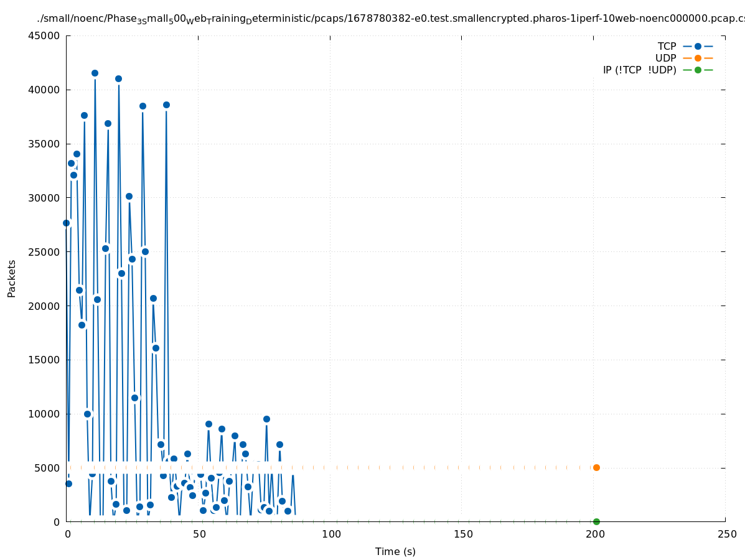Screen dimensions: 745x560
Task: Select the UDP legend label
Action: (665, 58)
